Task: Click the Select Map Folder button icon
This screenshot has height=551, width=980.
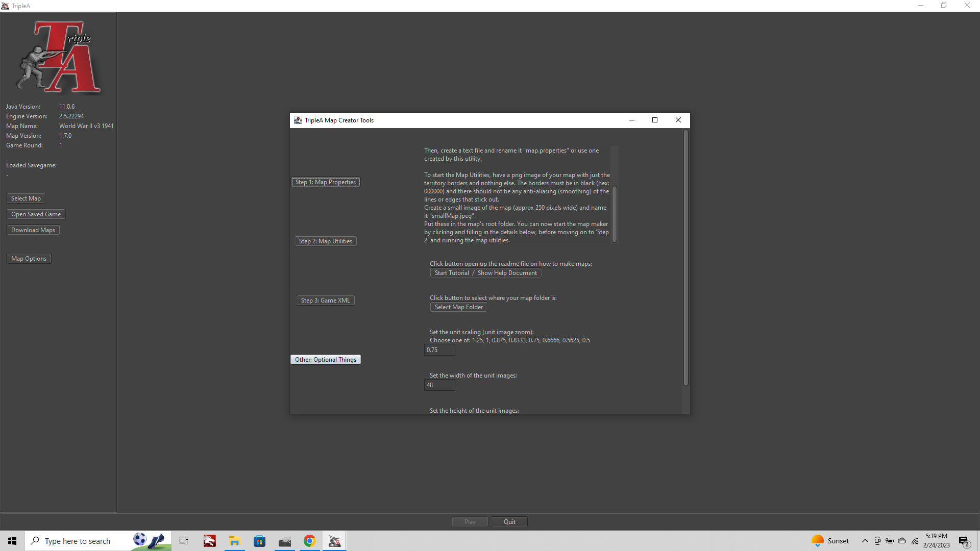Action: (459, 307)
